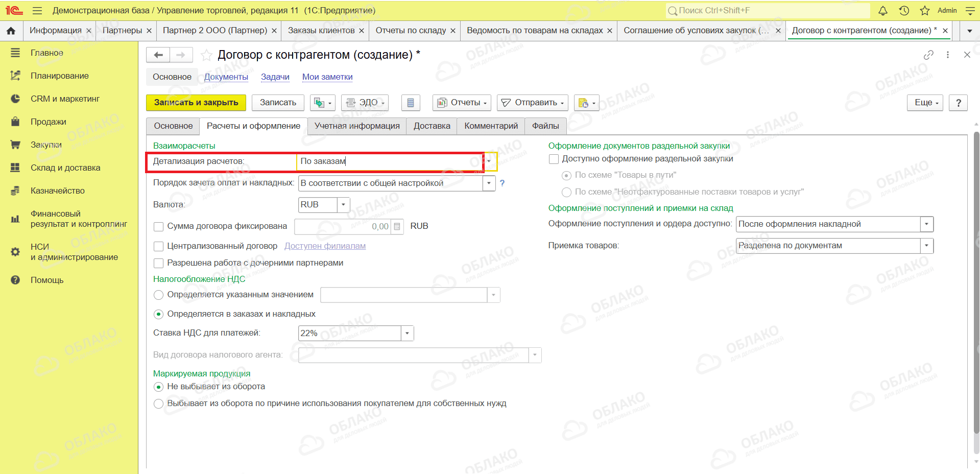Expand Оформление поступления и ордера dropdown

pos(927,224)
